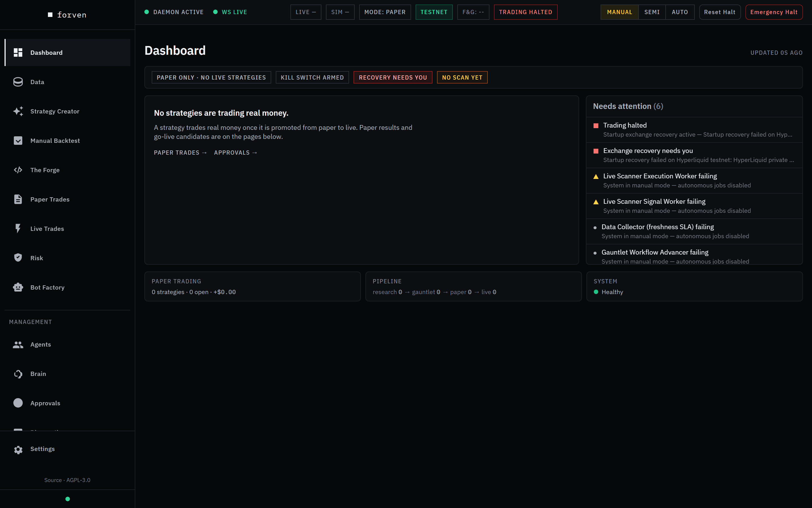The height and width of the screenshot is (508, 812).
Task: Click the Data database icon
Action: [18, 82]
